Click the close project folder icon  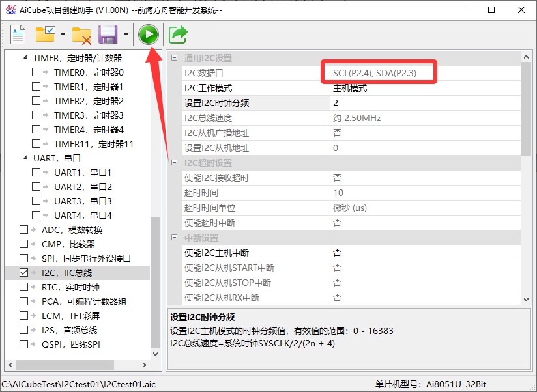(x=81, y=36)
